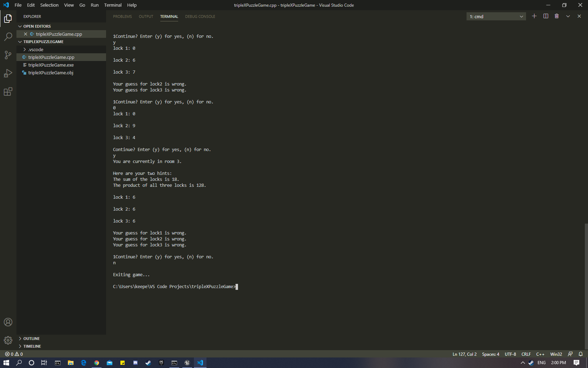The width and height of the screenshot is (588, 368).
Task: Click the ENG input language indicator
Action: pos(541,363)
